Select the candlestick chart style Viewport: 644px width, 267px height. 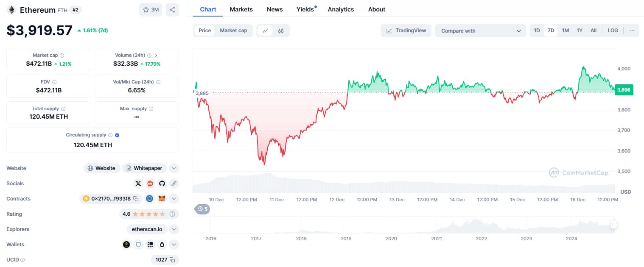click(x=281, y=31)
